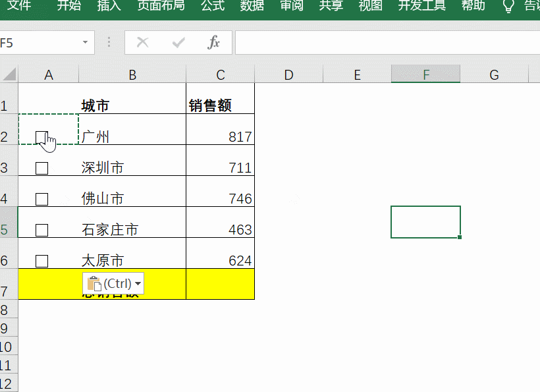Tick the checkbox next to 深圳市
Screen dimensions: 540x392
click(41, 168)
